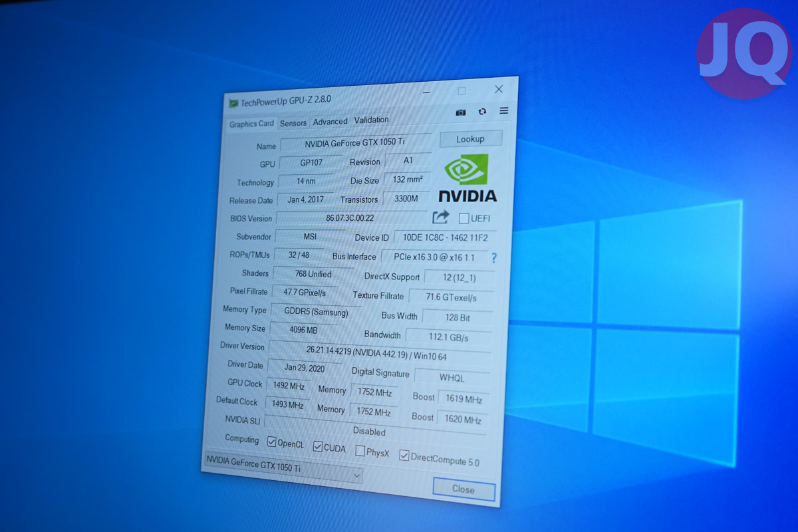Click the Lookup button
Image resolution: width=798 pixels, height=532 pixels.
tap(470, 139)
